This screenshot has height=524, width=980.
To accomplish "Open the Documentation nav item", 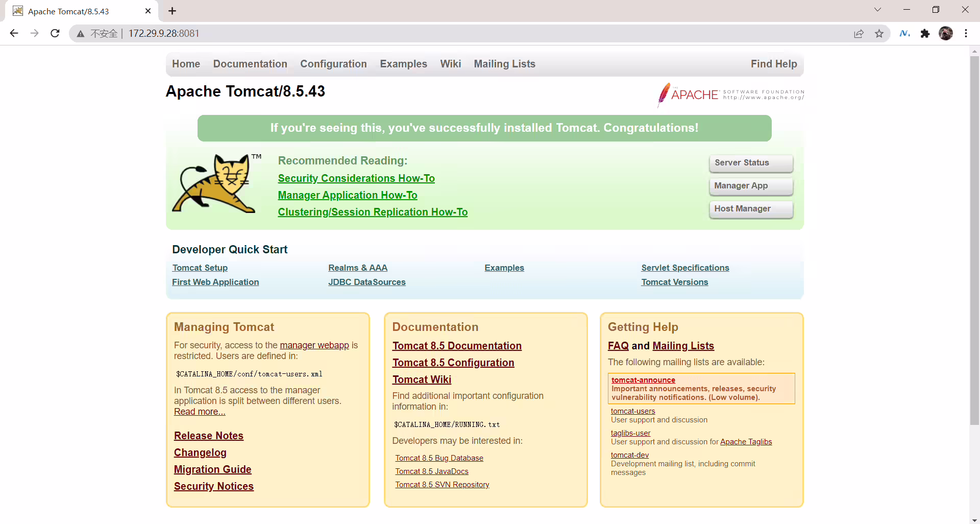I will [250, 64].
